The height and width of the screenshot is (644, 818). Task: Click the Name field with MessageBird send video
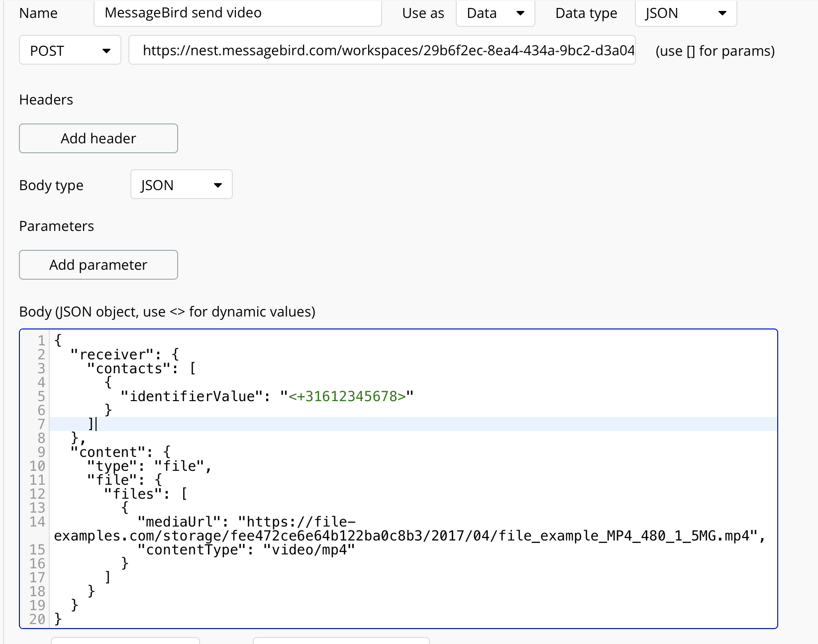pos(238,13)
